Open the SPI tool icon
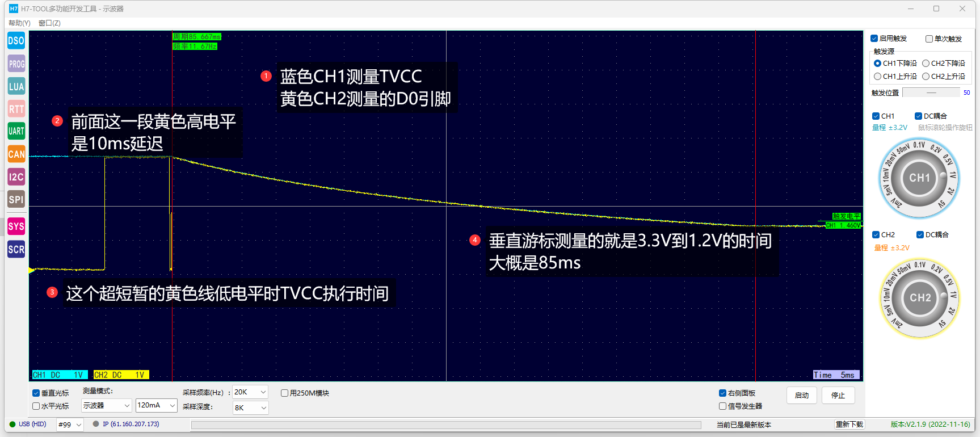The height and width of the screenshot is (437, 980). tap(16, 199)
